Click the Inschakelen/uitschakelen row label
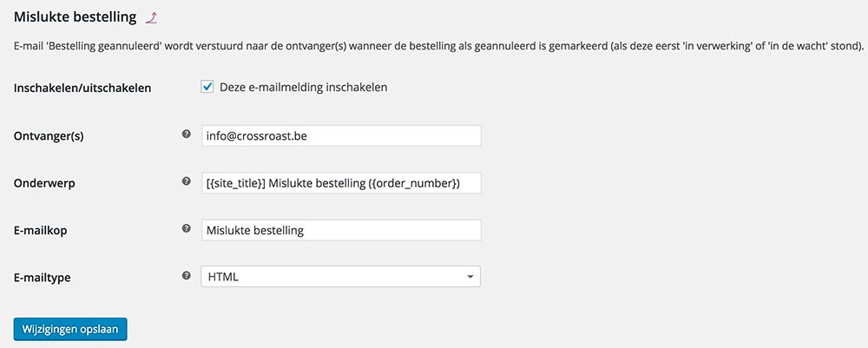This screenshot has width=868, height=348. coord(82,89)
